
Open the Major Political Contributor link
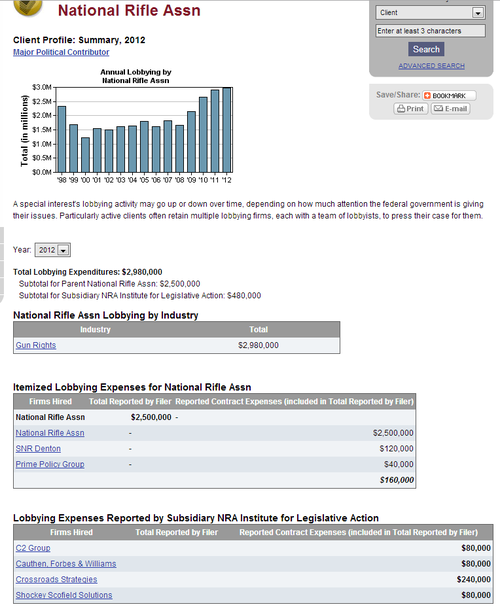pos(61,52)
